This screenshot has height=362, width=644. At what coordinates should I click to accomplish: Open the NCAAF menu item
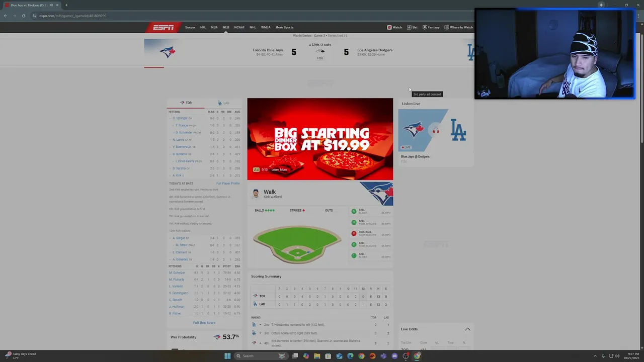tap(239, 27)
